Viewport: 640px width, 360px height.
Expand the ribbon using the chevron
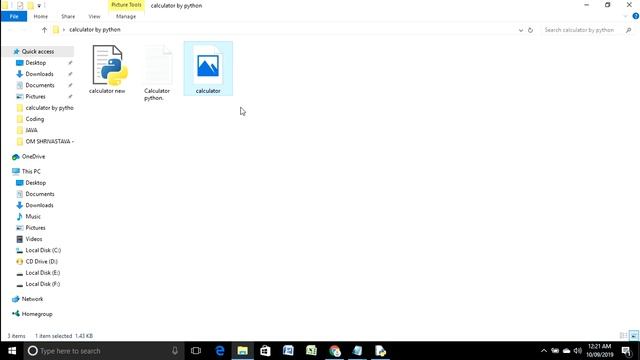626,16
